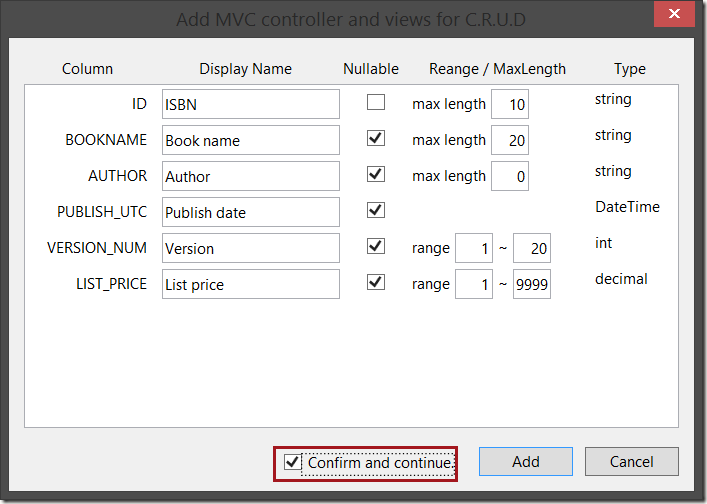707x504 pixels.
Task: Click the PUBLISH_UTC column label
Action: (x=102, y=212)
